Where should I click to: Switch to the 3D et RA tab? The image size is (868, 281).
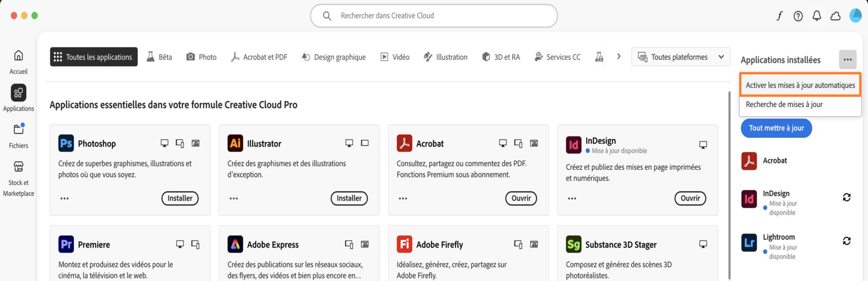pos(501,57)
